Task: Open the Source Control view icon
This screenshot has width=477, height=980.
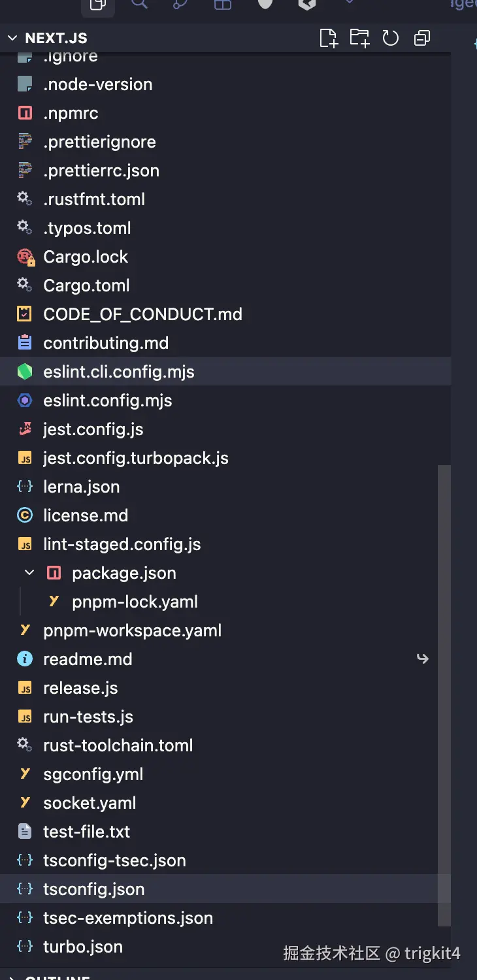Action: pyautogui.click(x=180, y=4)
